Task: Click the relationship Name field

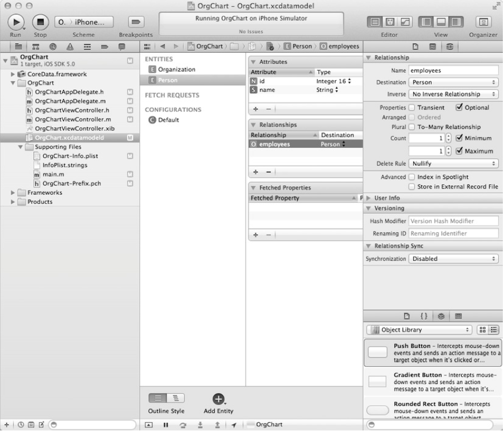Action: coord(454,70)
